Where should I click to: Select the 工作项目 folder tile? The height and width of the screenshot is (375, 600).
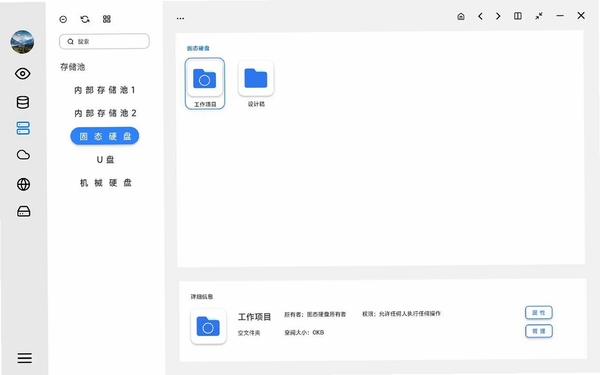point(205,83)
